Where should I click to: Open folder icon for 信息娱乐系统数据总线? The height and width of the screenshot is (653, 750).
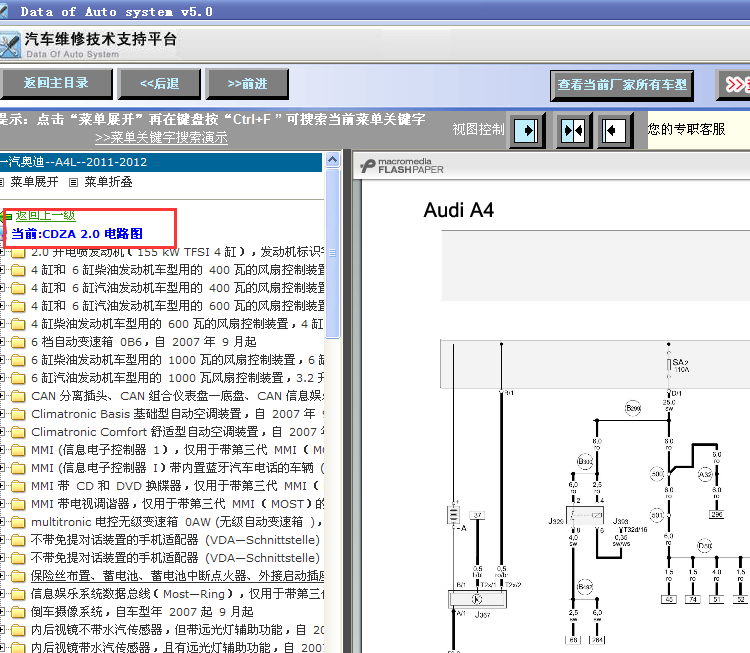tap(18, 595)
